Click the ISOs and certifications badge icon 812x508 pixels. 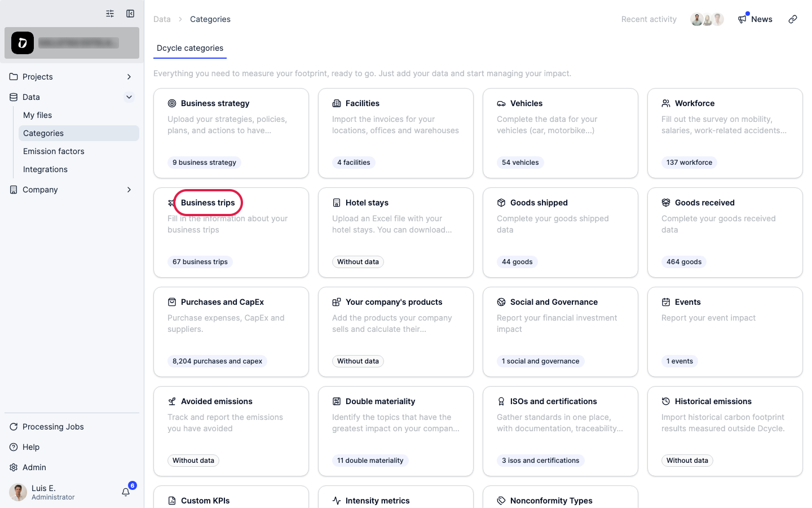click(x=501, y=401)
